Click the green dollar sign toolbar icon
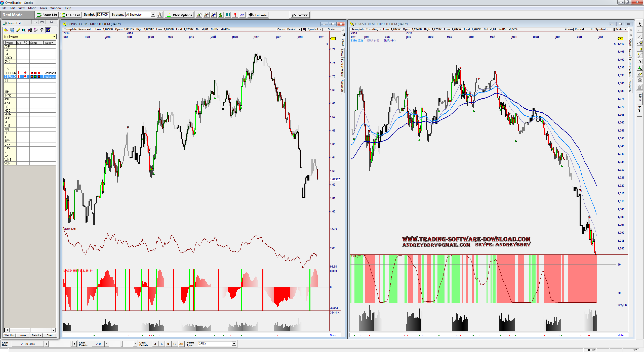This screenshot has height=352, width=644. 221,15
